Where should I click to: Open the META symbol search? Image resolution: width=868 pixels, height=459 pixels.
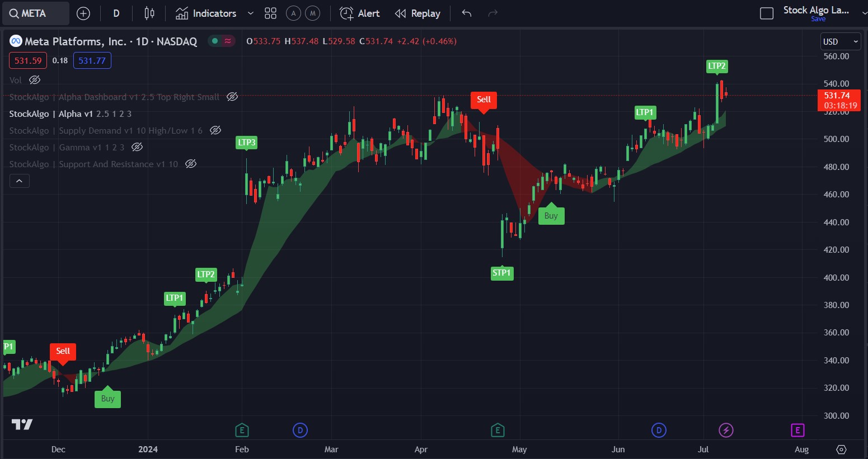36,13
